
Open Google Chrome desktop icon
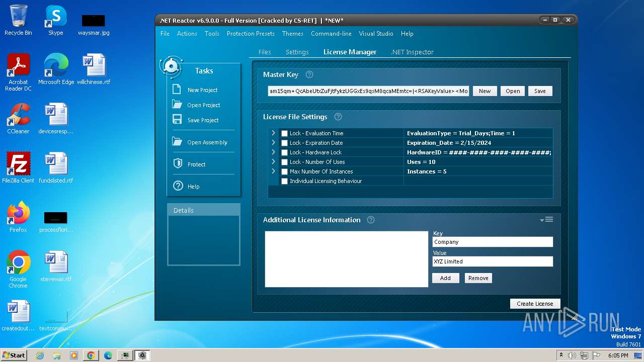point(18,269)
